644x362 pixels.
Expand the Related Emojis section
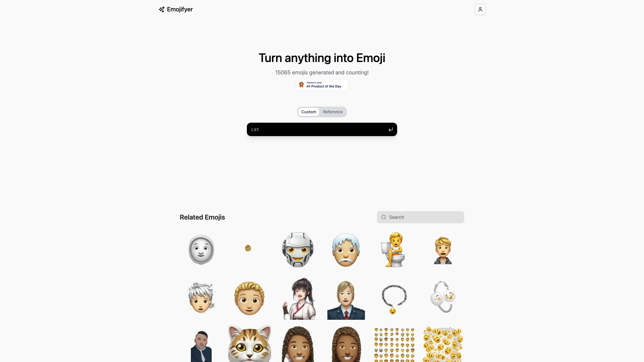pos(202,217)
